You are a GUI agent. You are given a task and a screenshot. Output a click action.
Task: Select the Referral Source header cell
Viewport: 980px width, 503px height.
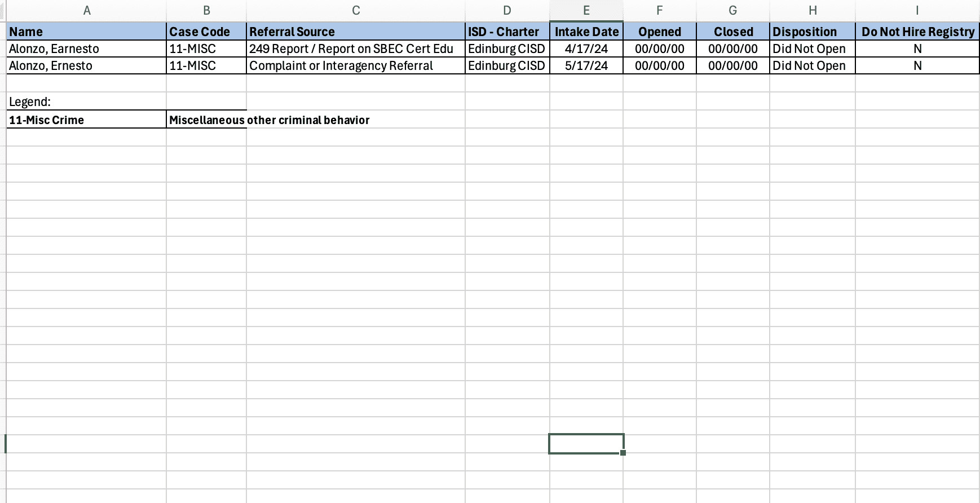[x=355, y=32]
